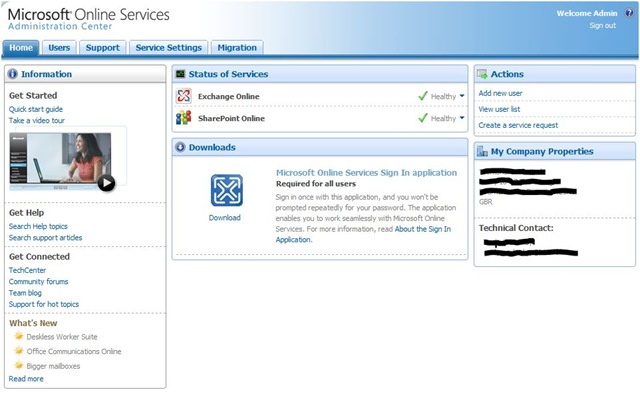Click the Exchange Online green checkmark
The height and width of the screenshot is (398, 640).
point(423,96)
